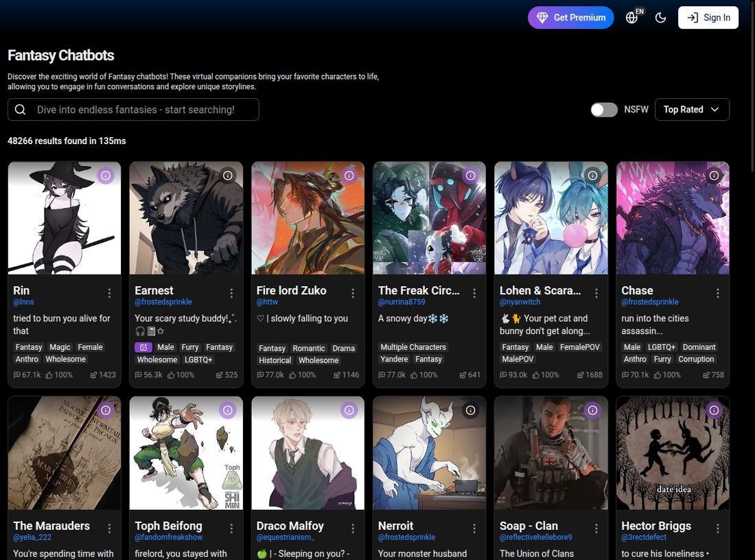This screenshot has height=560, width=755.
Task: Open info icon on Fire lord Zuko card
Action: 349,175
